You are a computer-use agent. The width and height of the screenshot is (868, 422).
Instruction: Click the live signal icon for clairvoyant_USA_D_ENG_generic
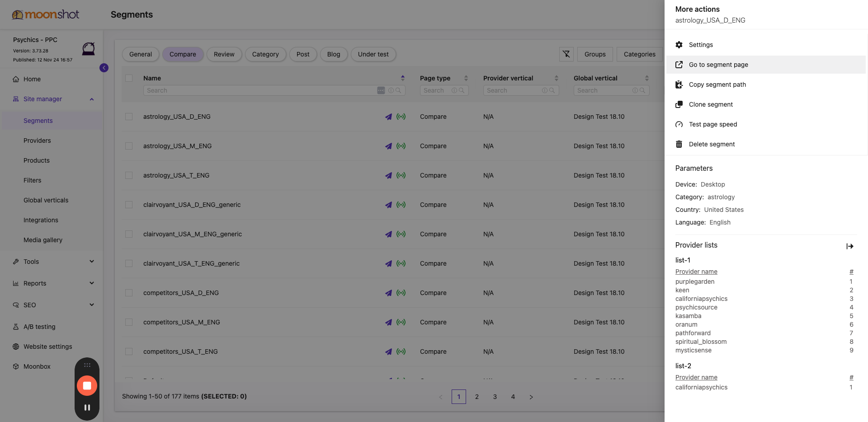pos(401,205)
